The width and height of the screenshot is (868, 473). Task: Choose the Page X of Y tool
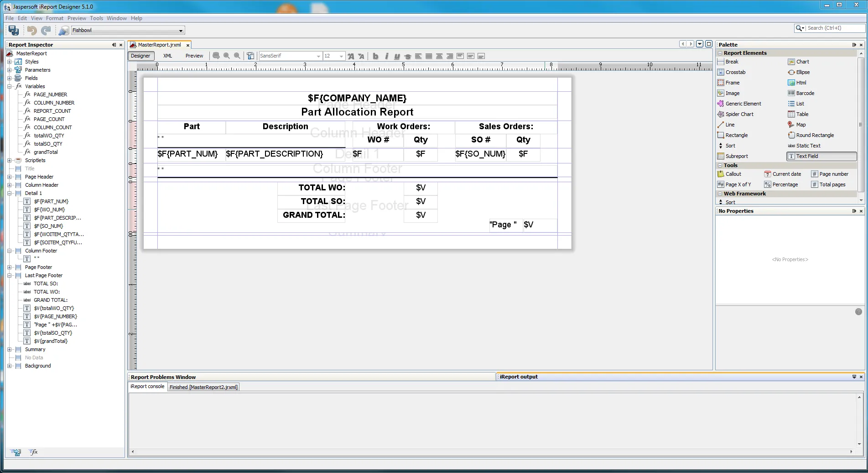pyautogui.click(x=734, y=184)
